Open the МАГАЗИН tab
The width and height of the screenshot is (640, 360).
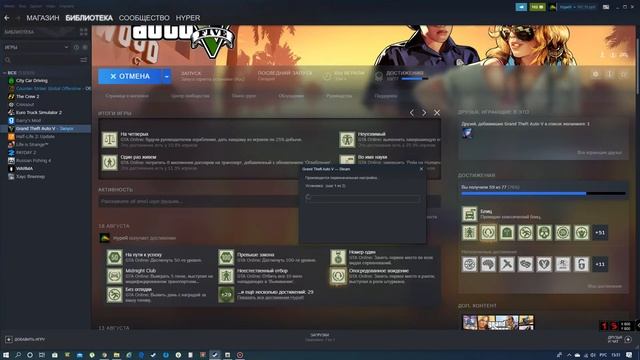43,18
